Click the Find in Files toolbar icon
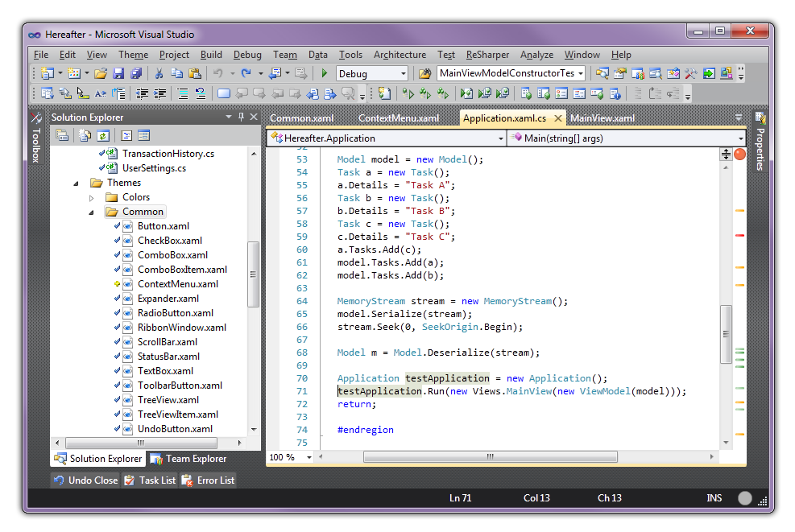Viewport: 795px width, 532px height. 424,73
